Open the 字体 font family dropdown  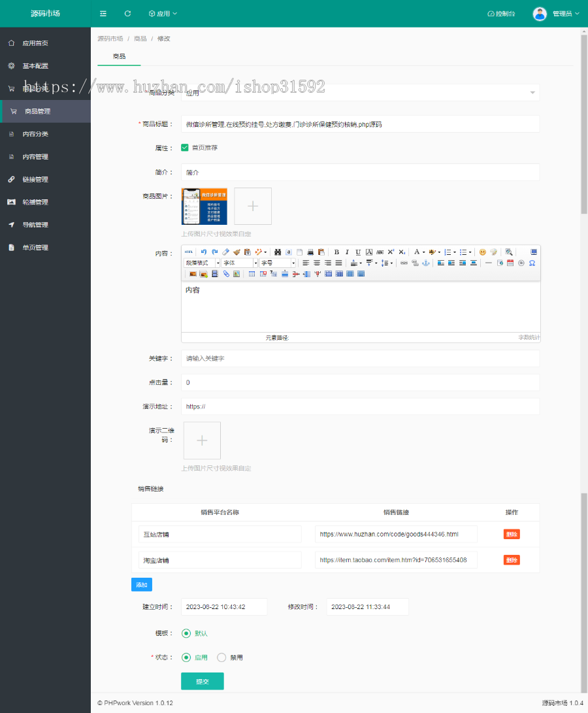(x=240, y=263)
